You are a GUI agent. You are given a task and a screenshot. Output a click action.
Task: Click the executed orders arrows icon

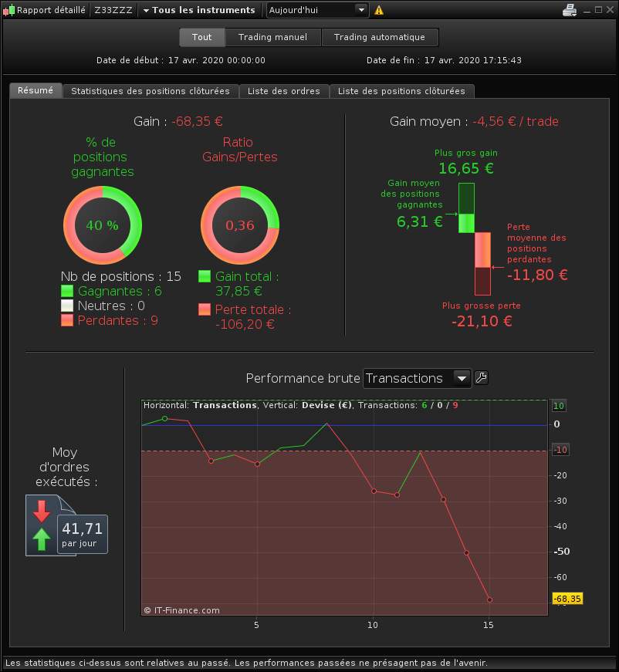tap(42, 525)
